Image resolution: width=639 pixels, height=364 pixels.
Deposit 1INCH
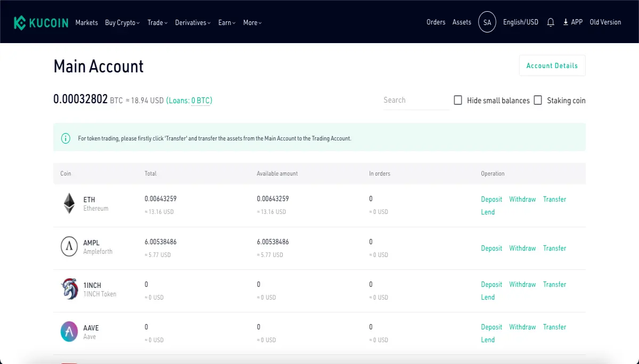point(491,284)
